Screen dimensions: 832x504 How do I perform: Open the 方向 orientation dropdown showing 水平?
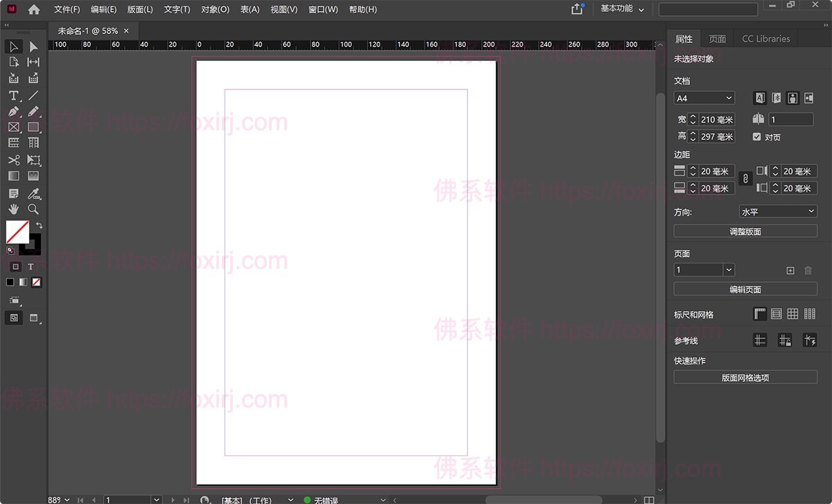point(777,211)
